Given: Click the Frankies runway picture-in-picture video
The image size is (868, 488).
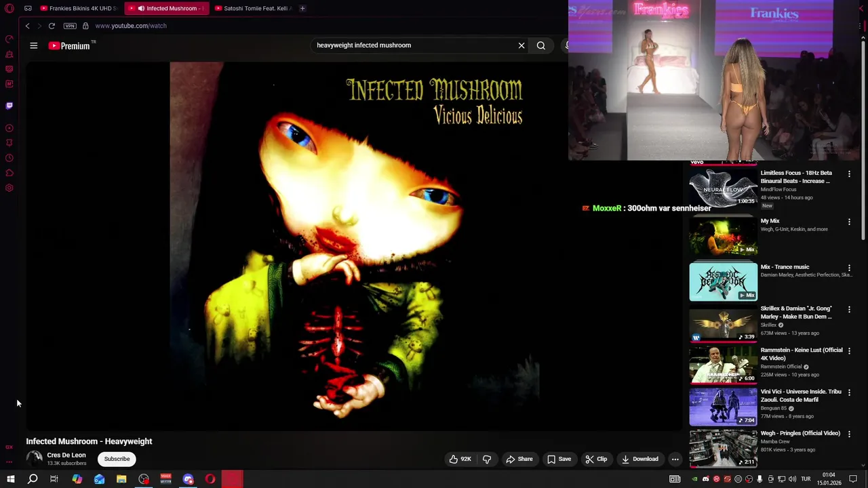Looking at the screenshot, I should point(714,80).
